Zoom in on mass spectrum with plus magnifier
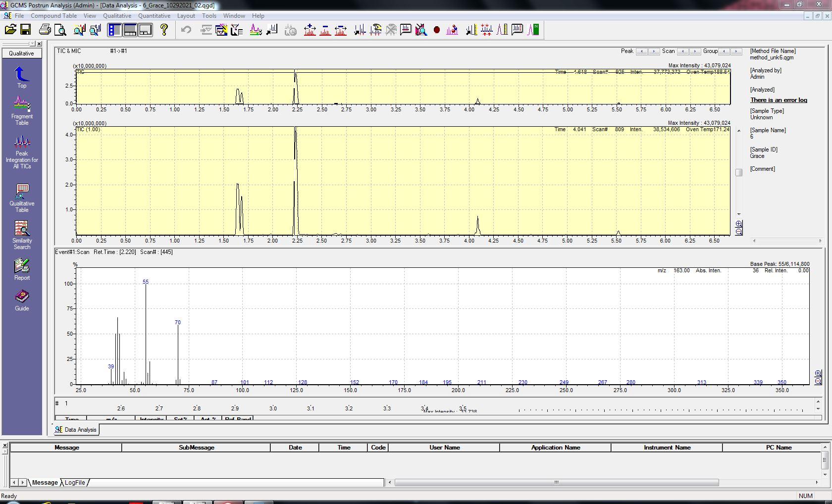The image size is (832, 504). 818,373
